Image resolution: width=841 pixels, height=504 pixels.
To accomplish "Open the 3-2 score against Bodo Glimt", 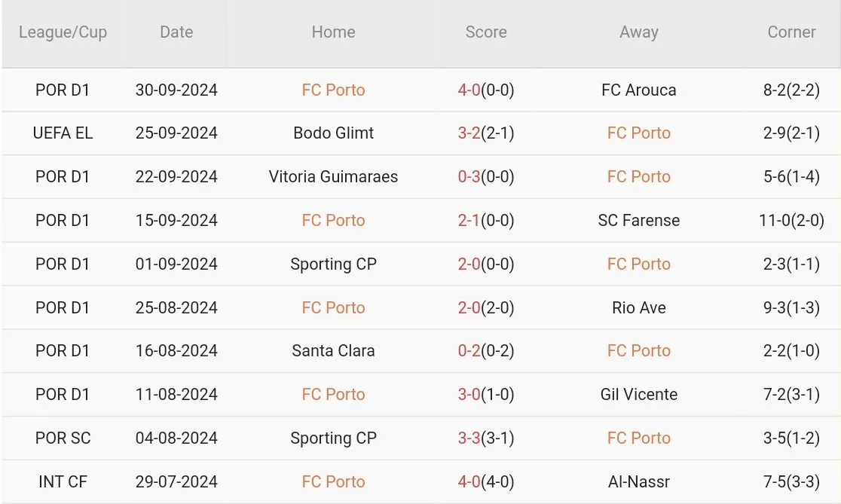I will click(469, 133).
